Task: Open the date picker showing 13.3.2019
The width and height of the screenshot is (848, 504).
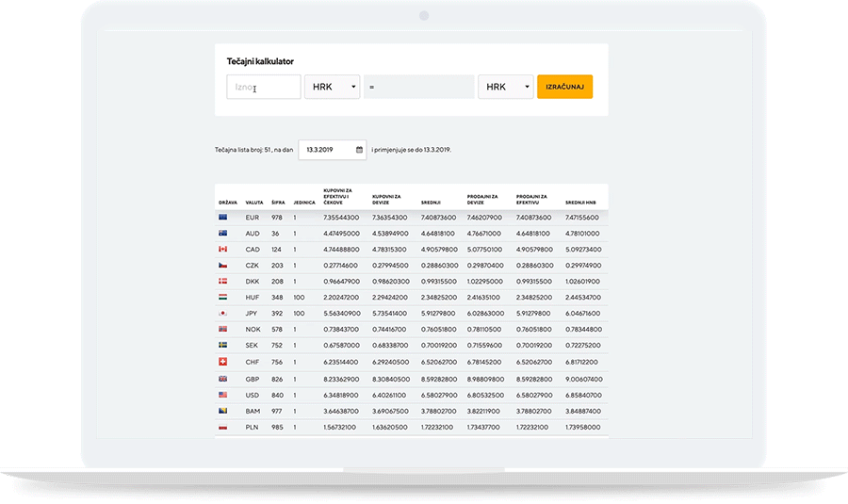Action: [332, 150]
